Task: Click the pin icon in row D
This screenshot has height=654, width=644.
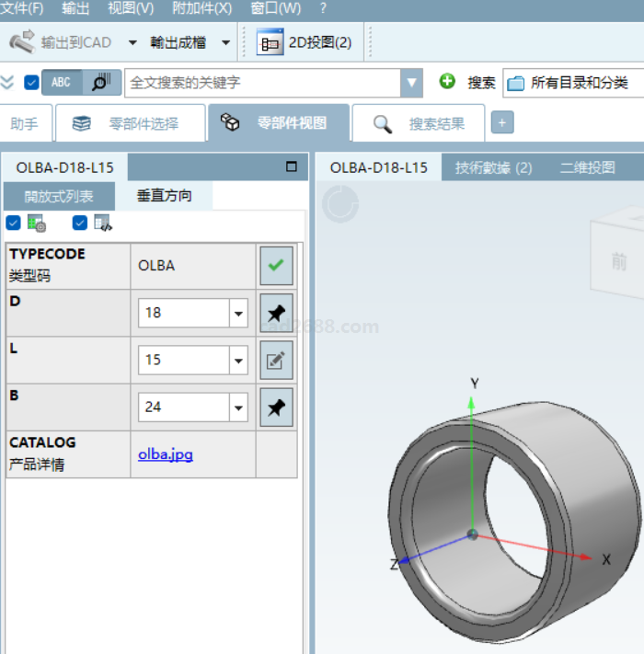Action: pyautogui.click(x=276, y=313)
